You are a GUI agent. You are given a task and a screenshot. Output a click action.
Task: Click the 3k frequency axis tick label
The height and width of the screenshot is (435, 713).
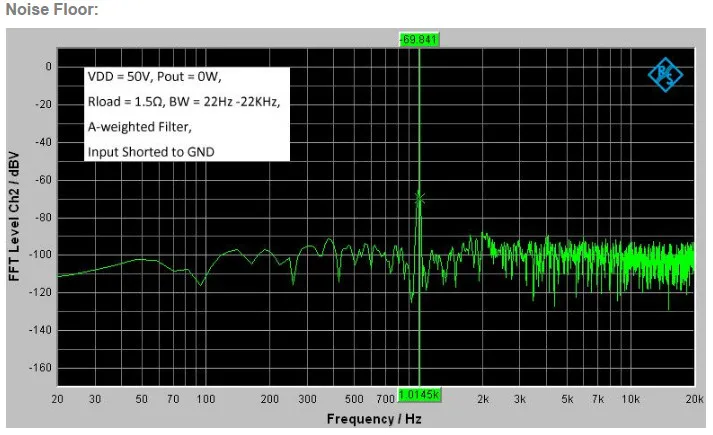tap(520, 399)
